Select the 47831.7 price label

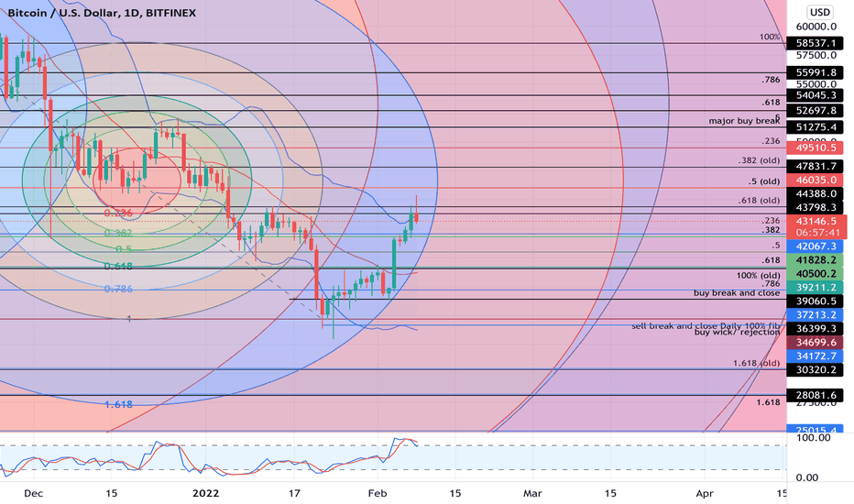pos(815,166)
